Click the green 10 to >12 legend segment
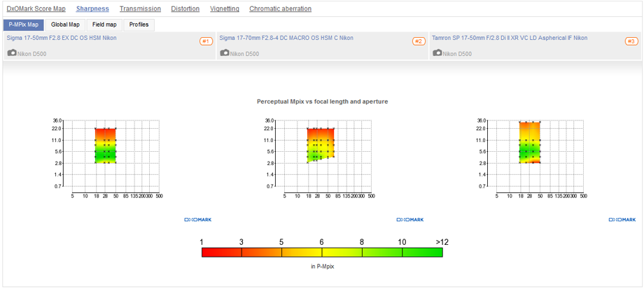Image resolution: width=644 pixels, height=289 pixels. coord(422,253)
